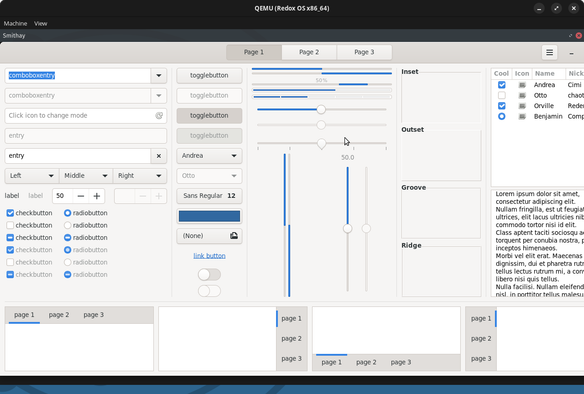Click the Icon column header
The image size is (584, 394).
[522, 74]
